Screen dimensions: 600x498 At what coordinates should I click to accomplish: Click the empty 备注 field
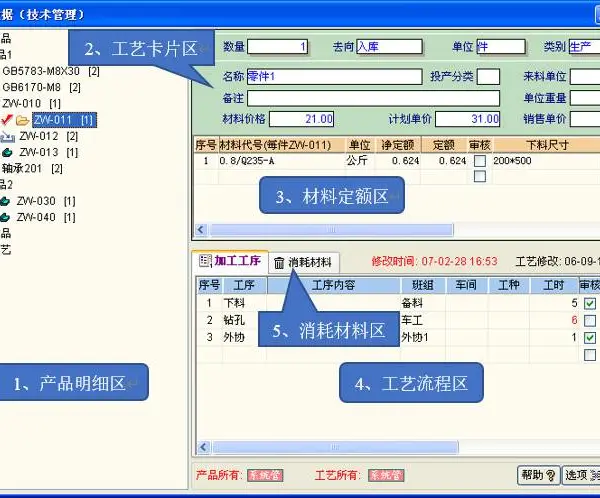373,98
